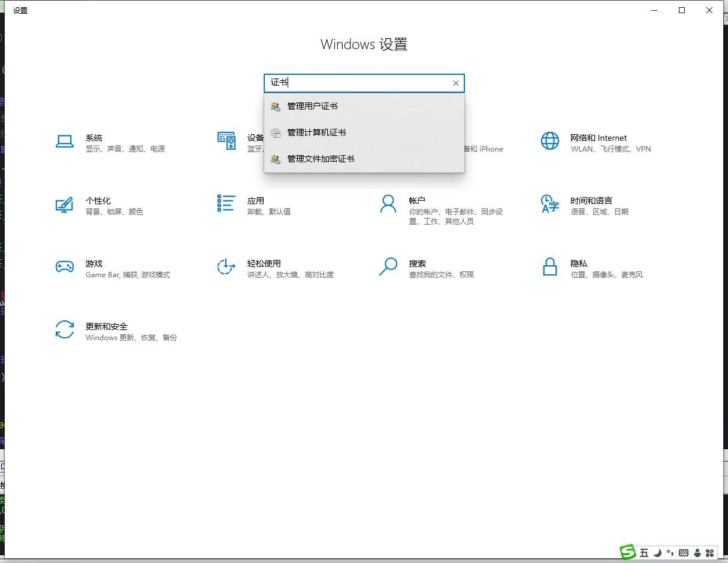Open the 个性化 paintbrush icon
This screenshot has width=728, height=563.
coord(65,204)
